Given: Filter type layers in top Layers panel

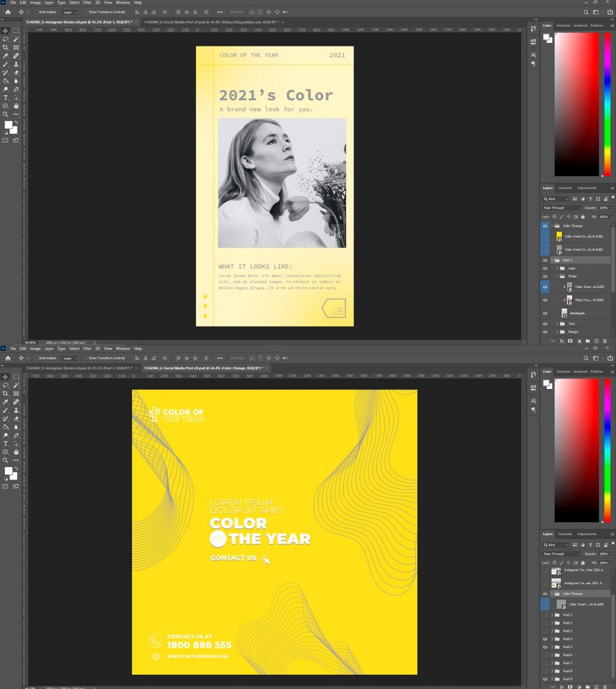Looking at the screenshot, I should (590, 199).
